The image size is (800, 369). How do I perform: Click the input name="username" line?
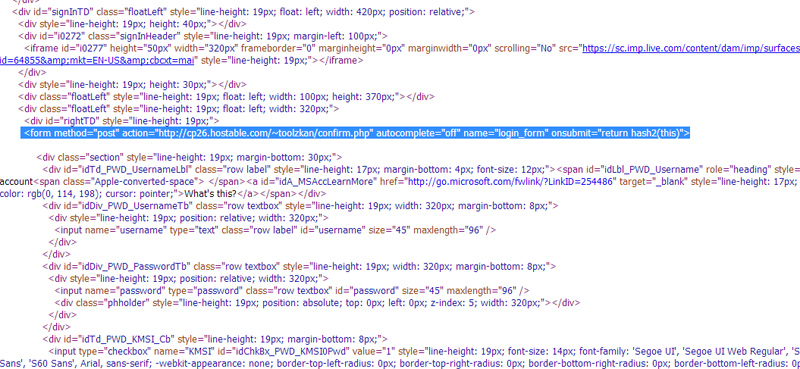[276, 230]
